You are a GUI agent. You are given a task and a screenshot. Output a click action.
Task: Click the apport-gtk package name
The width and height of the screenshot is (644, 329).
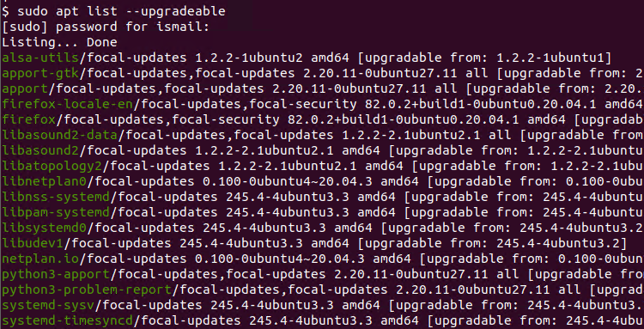click(39, 74)
